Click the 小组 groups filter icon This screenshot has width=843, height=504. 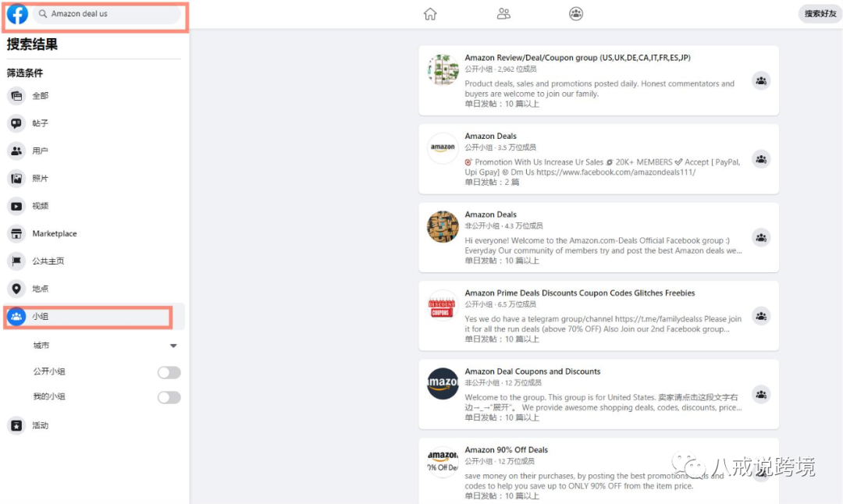pos(16,317)
